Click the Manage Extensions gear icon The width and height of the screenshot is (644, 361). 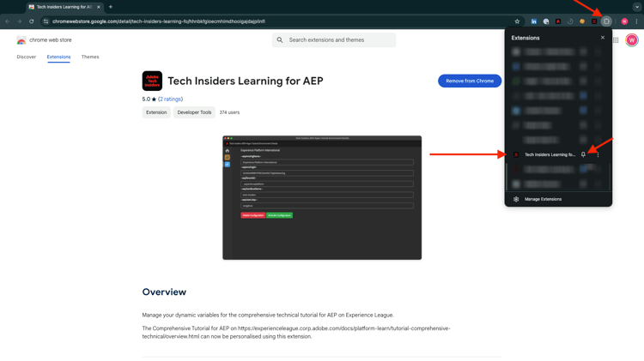(x=516, y=199)
